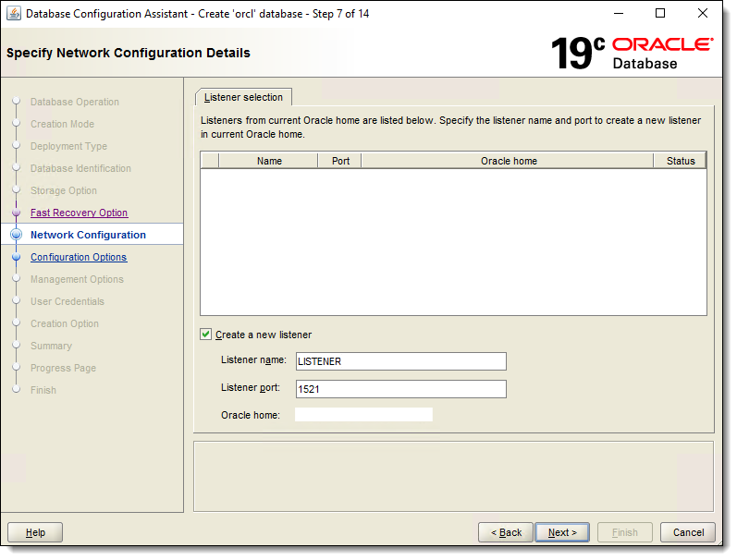Click the Configuration Options step bullet icon
Image resolution: width=737 pixels, height=560 pixels.
17,257
